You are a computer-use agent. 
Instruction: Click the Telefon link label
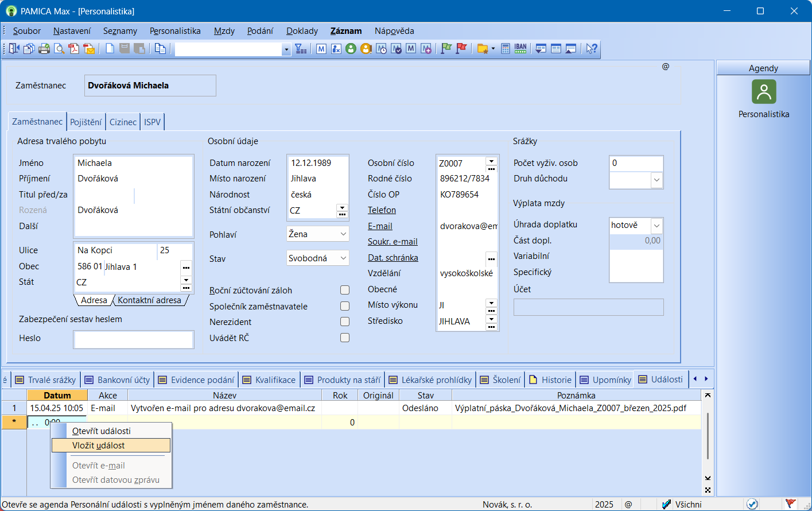tap(382, 210)
